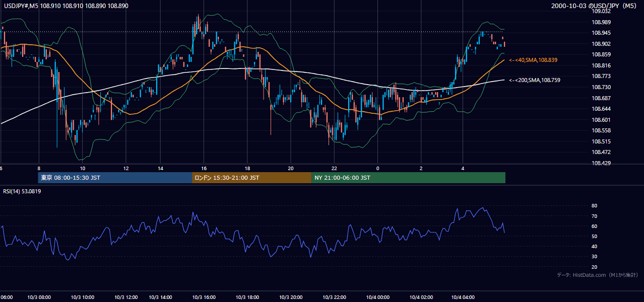Image resolution: width=644 pixels, height=302 pixels.
Task: Click the 10/3 08:00 bottom time label
Action: click(x=39, y=297)
